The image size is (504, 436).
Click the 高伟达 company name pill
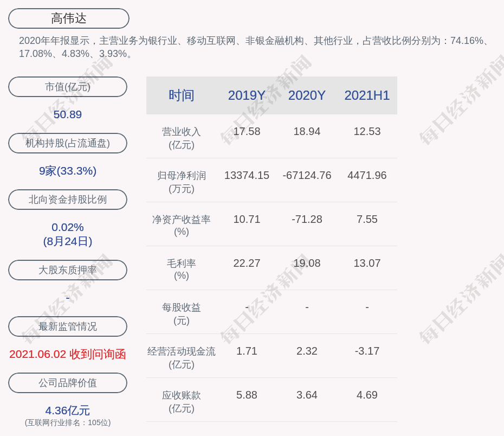[69, 18]
